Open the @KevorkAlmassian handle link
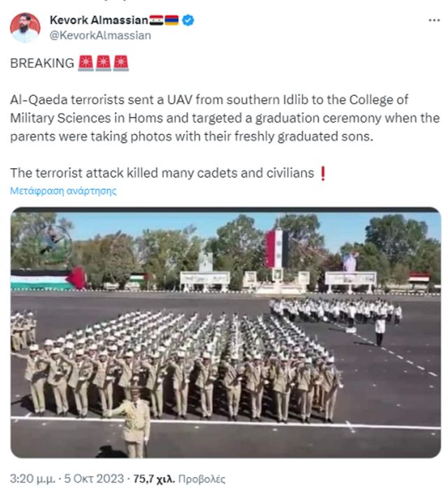This screenshot has height=491, width=448. 100,36
